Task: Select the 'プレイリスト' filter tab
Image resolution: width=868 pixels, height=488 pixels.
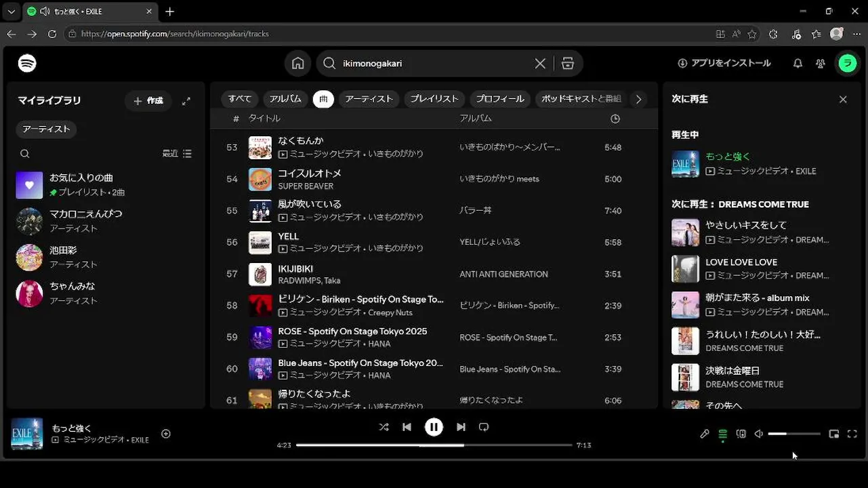Action: coord(434,99)
